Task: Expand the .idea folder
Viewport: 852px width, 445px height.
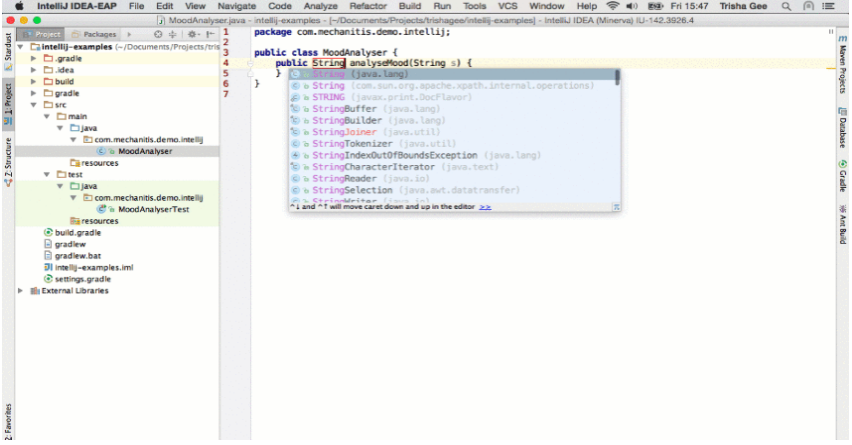Action: pyautogui.click(x=34, y=70)
